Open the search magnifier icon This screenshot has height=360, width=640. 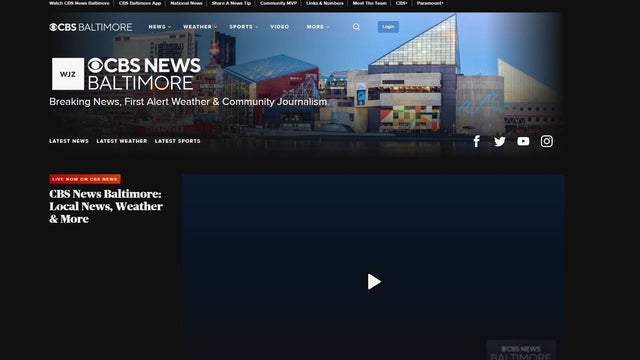pos(356,27)
